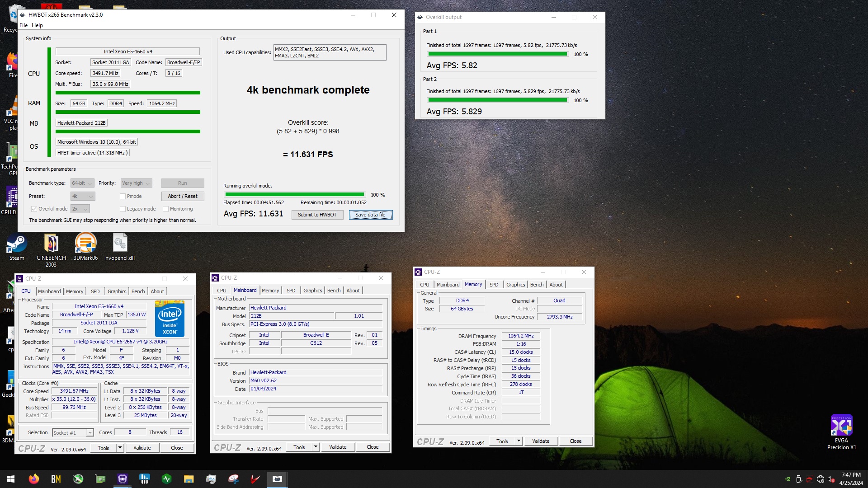This screenshot has height=488, width=868.
Task: Open the red checkmark taskbar icon
Action: 255,479
